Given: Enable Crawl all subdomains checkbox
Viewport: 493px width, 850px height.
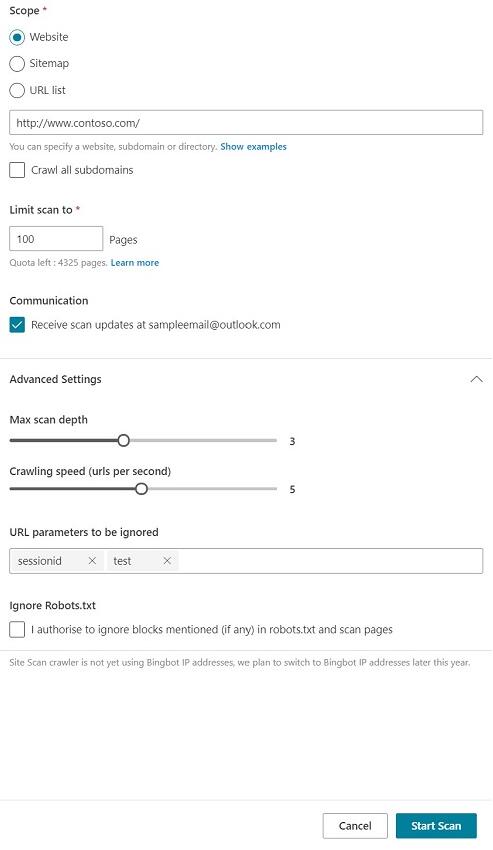Looking at the screenshot, I should [17, 170].
